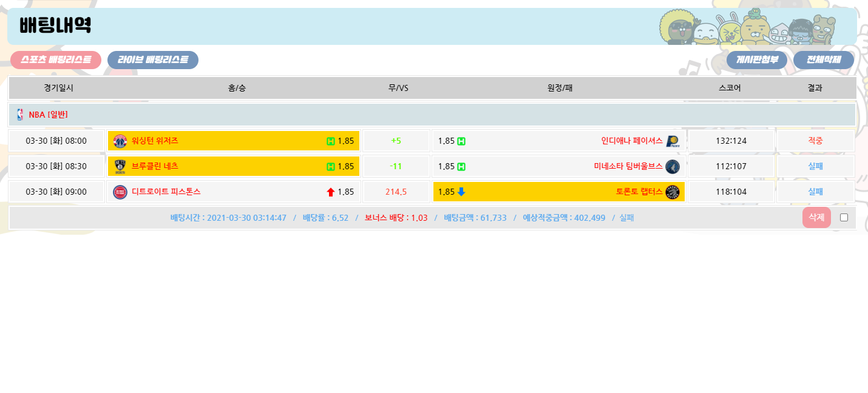Click the NBA league logo icon
Image resolution: width=868 pixels, height=393 pixels.
pos(20,115)
